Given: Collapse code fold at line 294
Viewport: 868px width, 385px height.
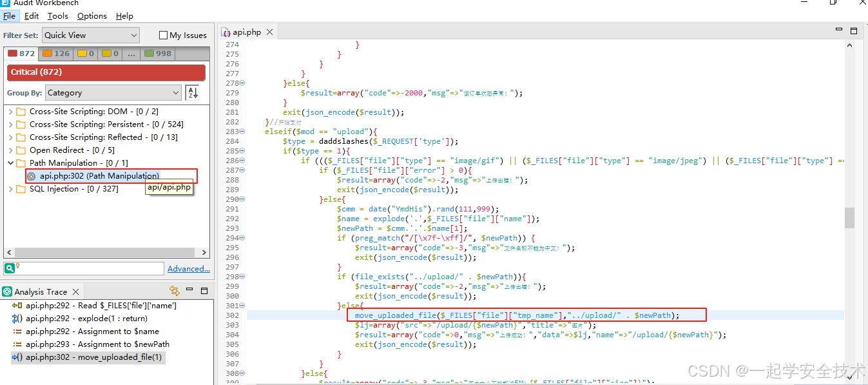Looking at the screenshot, I should tap(242, 238).
